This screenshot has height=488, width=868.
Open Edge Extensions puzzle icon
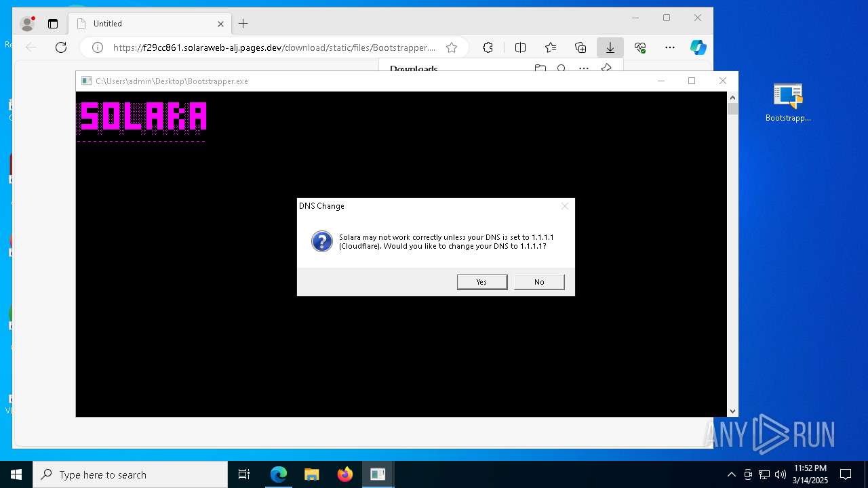point(488,47)
